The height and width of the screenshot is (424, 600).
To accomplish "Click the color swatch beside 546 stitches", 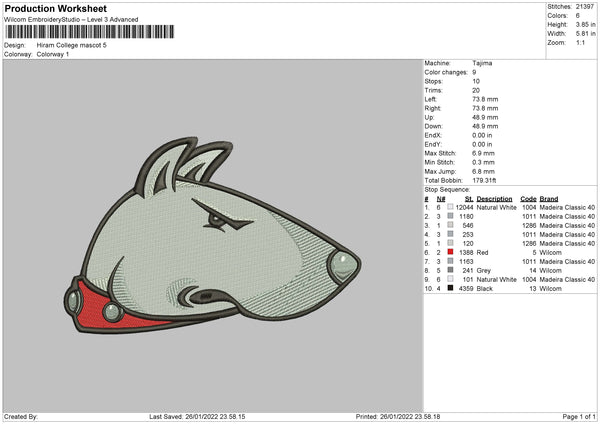I will pyautogui.click(x=450, y=225).
